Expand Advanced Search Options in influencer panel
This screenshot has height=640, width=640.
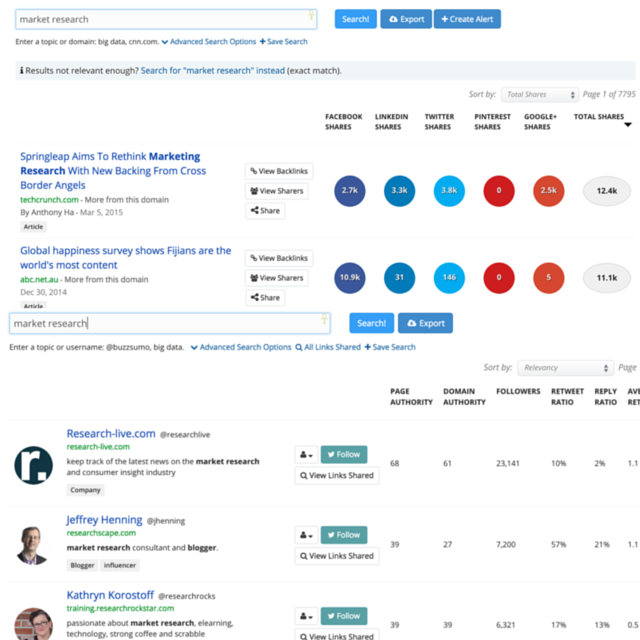(x=241, y=347)
